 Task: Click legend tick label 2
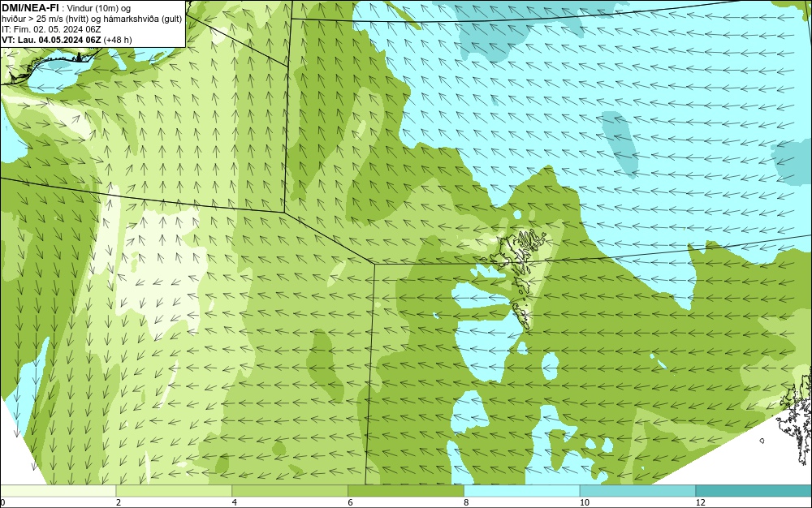pos(119,503)
